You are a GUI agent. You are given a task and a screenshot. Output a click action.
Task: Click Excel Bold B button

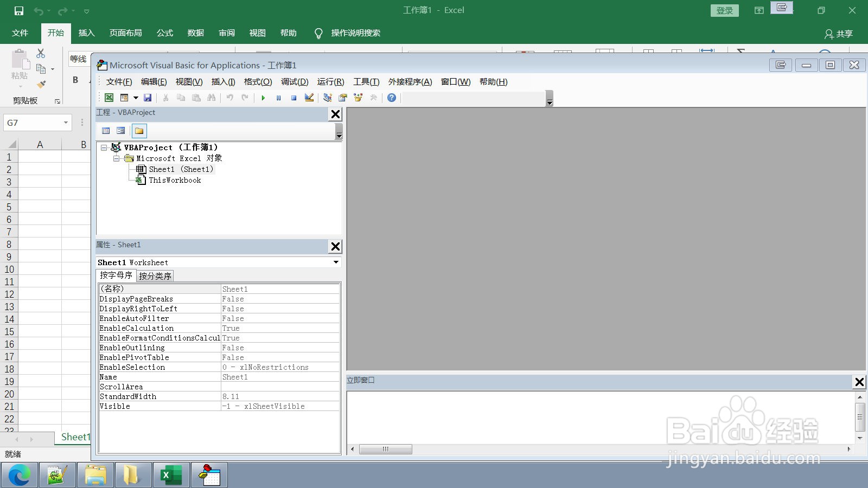75,80
